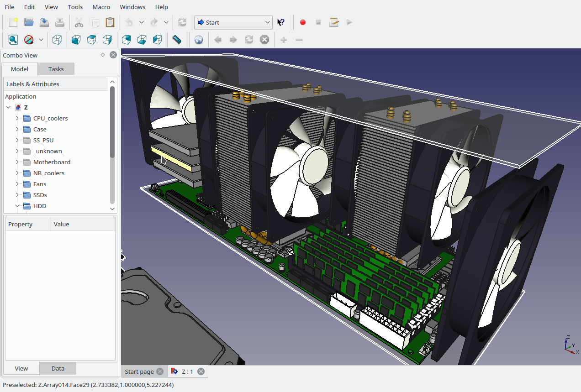
Task: Expand the CPU_coolers tree group
Action: click(x=17, y=118)
